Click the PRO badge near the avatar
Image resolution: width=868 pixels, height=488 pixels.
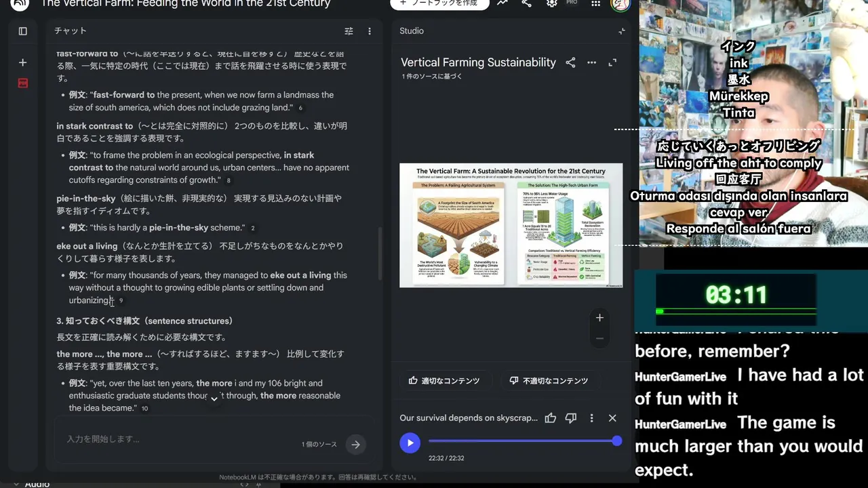click(572, 2)
